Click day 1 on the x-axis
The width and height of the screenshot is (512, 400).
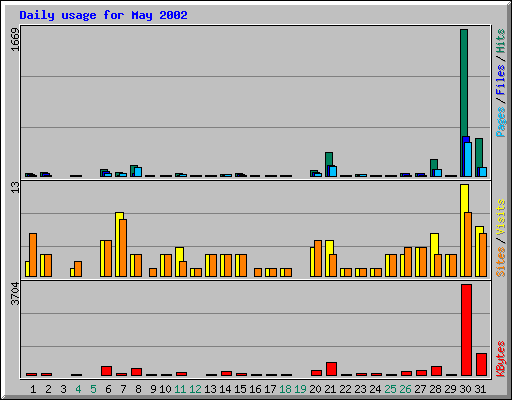pyautogui.click(x=33, y=389)
